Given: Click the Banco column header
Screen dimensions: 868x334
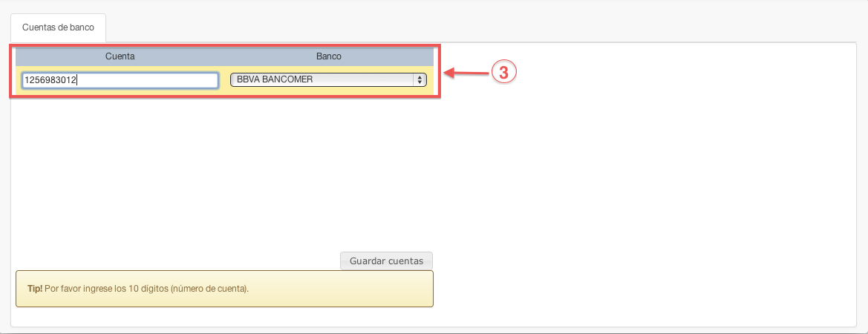Looking at the screenshot, I should click(329, 56).
